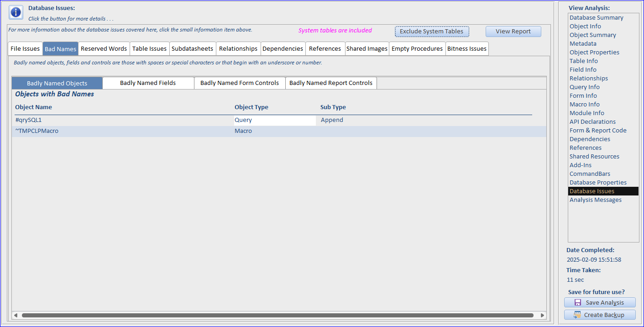Open the Badly Named Form Controls sub-tab
Screen dimensions: 644x327
[x=240, y=83]
